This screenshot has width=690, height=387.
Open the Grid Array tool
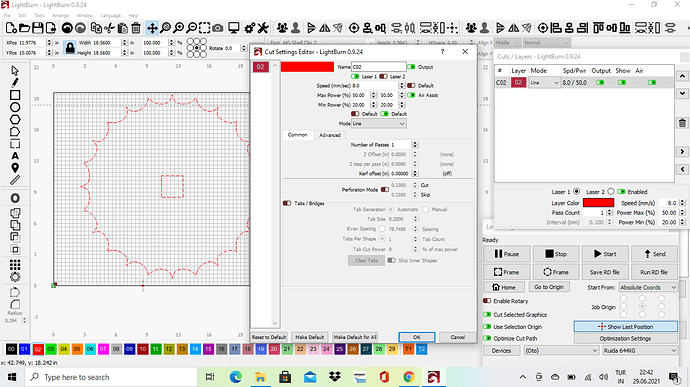click(15, 265)
